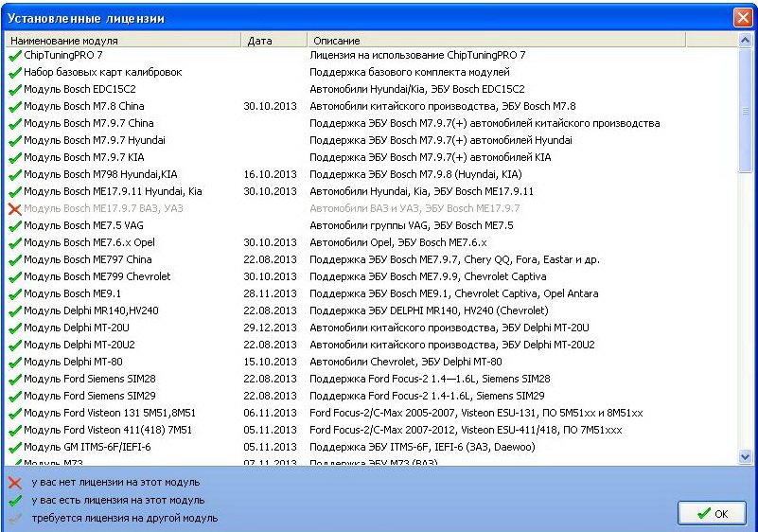Image resolution: width=758 pixels, height=532 pixels.
Task: Click description Поддержка ЭБУ ITMS-6F, IEFI-6 (ЗАЗ, Daewoo)
Action: click(x=422, y=447)
